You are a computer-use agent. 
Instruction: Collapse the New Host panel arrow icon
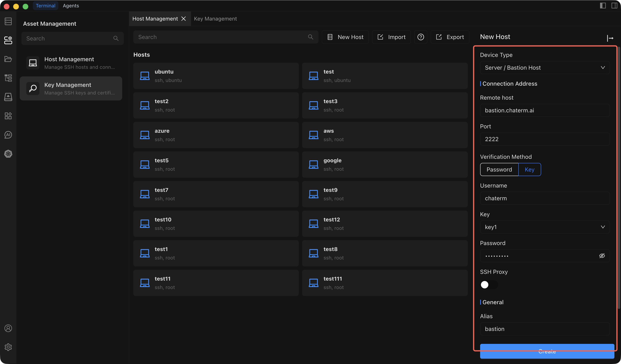point(610,38)
